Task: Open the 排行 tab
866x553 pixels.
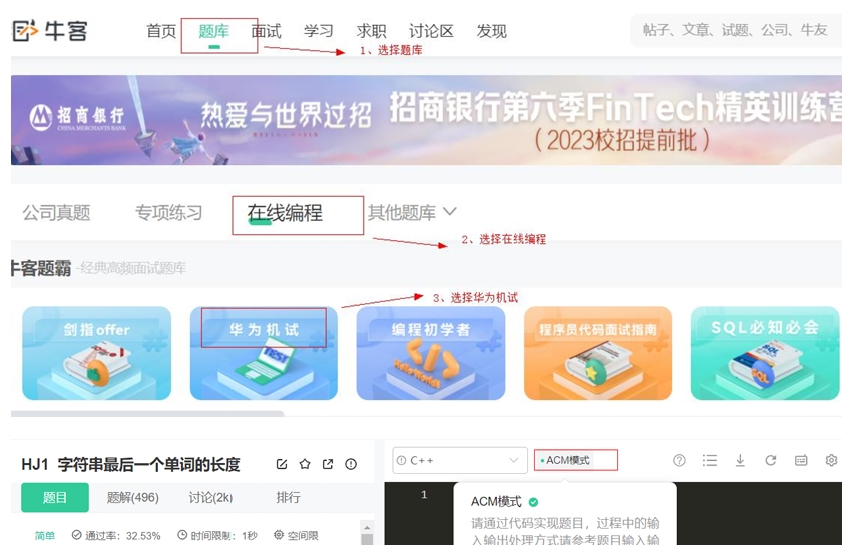Action: click(288, 497)
